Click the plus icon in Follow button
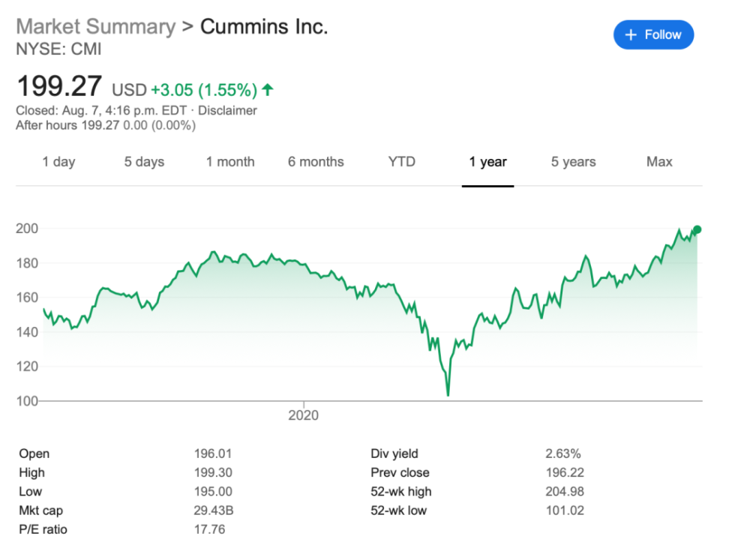Viewport: 750px width, 560px height. point(631,35)
